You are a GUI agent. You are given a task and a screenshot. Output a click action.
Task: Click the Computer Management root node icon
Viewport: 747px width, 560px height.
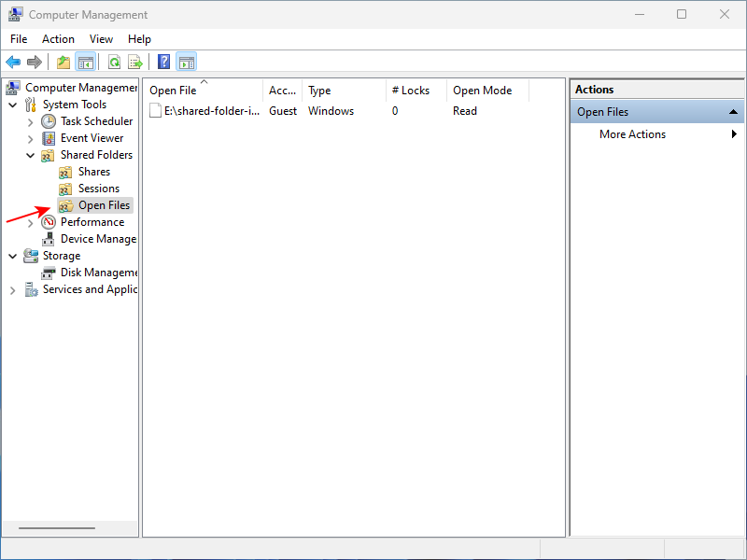point(13,88)
